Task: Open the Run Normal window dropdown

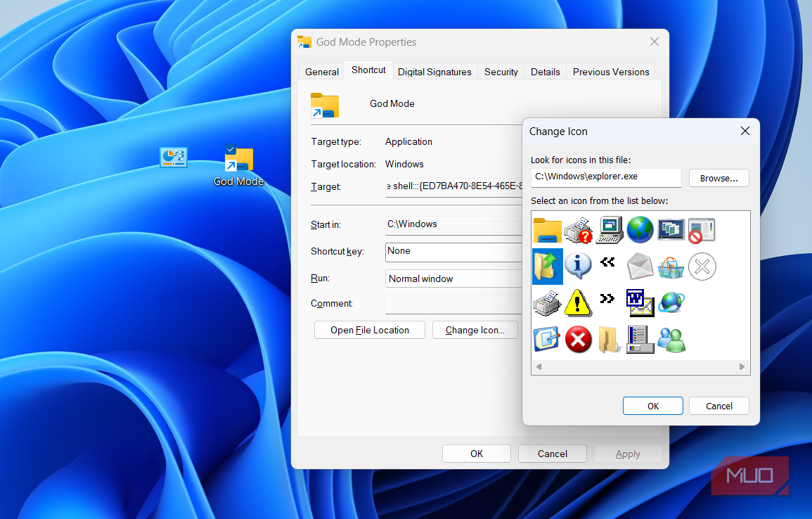Action: coord(453,278)
